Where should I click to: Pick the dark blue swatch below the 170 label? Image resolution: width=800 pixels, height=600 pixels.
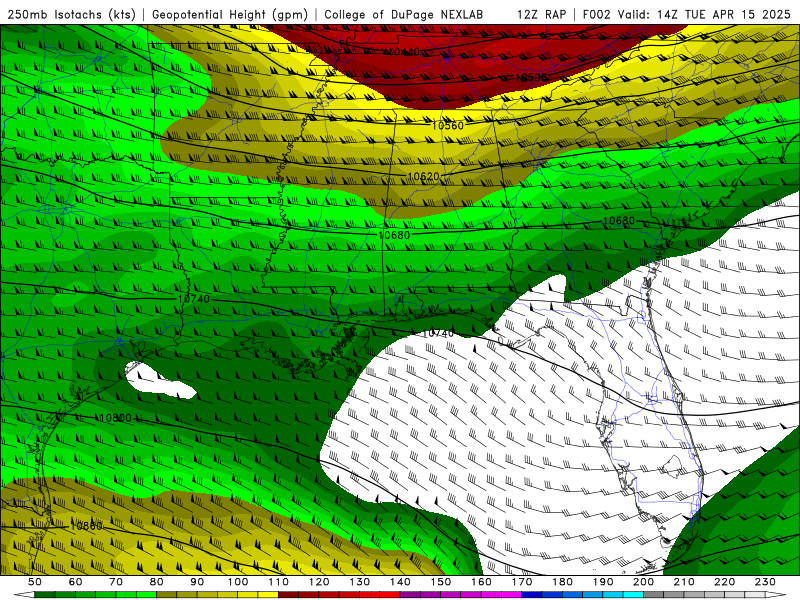531,595
